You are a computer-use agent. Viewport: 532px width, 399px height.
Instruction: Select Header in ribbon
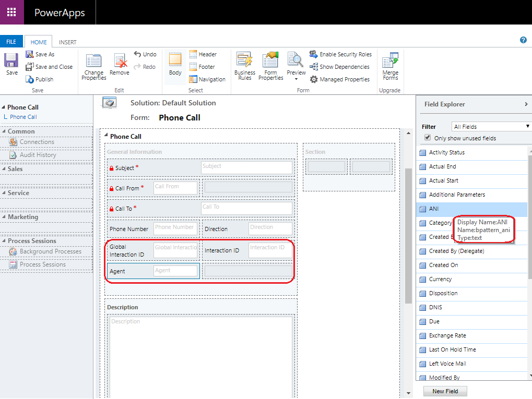203,54
